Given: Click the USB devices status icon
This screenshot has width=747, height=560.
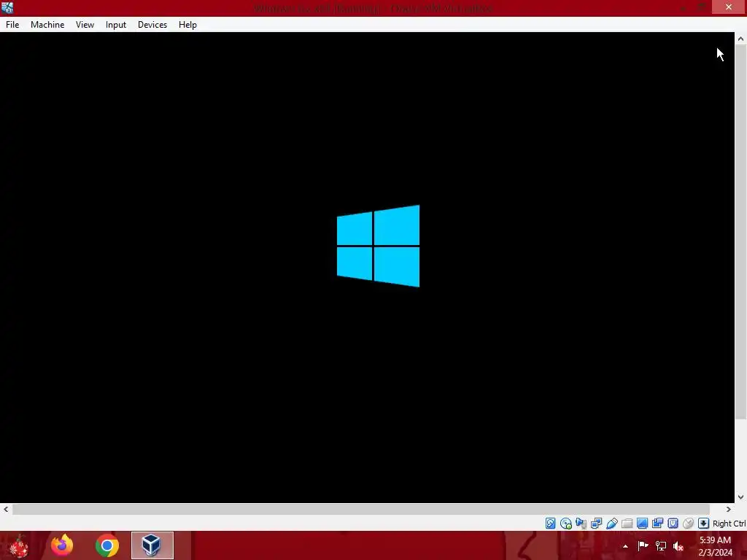Looking at the screenshot, I should pos(612,524).
